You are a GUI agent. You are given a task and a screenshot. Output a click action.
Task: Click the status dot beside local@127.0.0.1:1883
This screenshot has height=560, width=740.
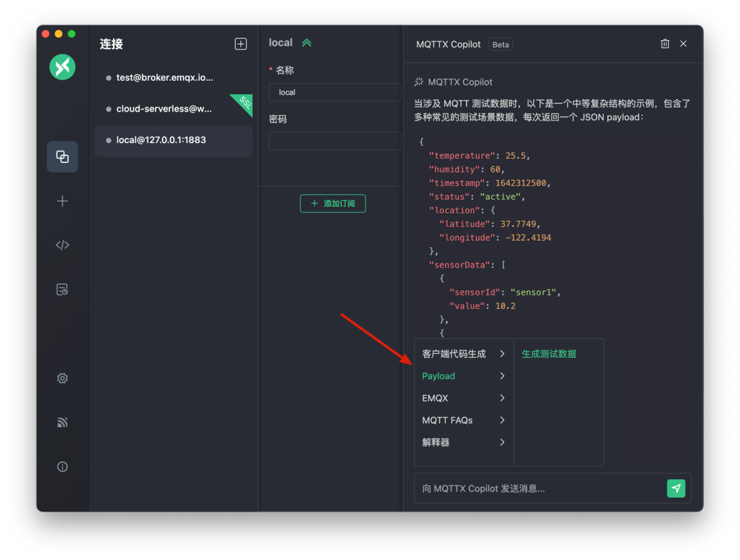[108, 140]
